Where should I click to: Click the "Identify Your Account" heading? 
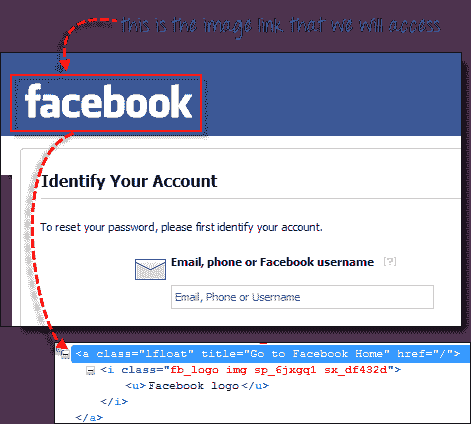129,182
